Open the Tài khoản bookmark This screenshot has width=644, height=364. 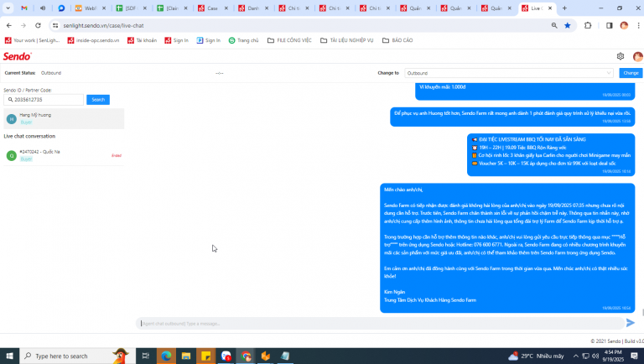coord(142,40)
